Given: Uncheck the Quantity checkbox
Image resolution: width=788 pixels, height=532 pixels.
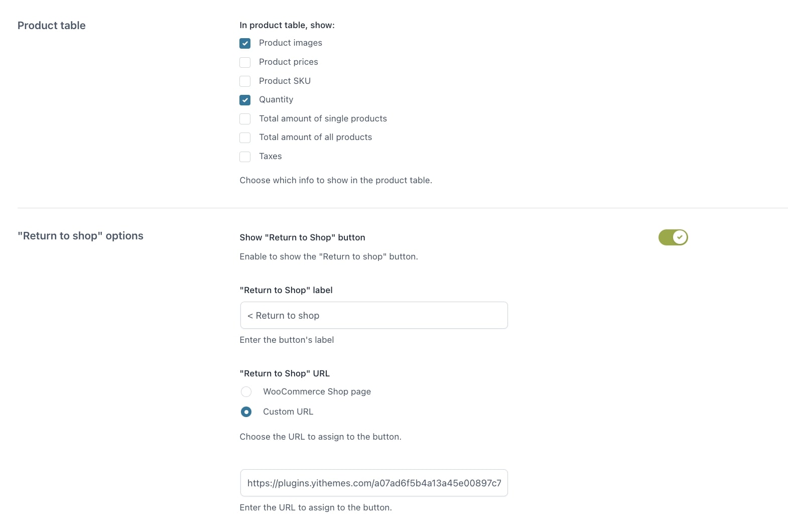Looking at the screenshot, I should 245,100.
